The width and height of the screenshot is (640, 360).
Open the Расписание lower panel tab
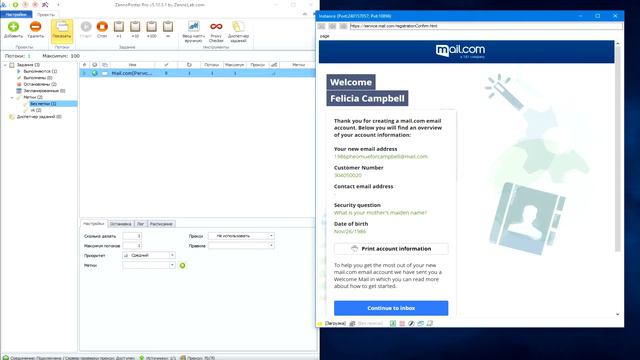(161, 224)
